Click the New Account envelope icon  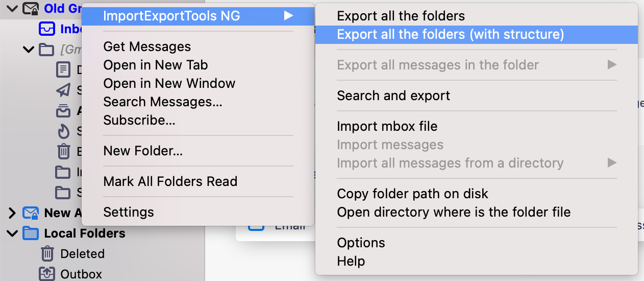point(31,213)
